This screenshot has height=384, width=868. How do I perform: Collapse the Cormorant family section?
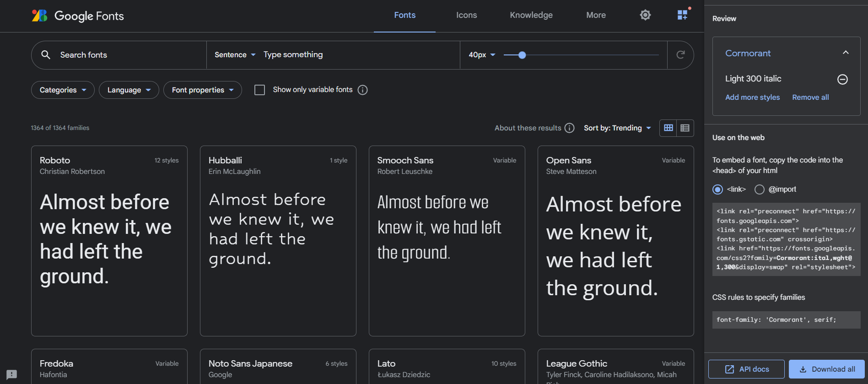coord(846,53)
